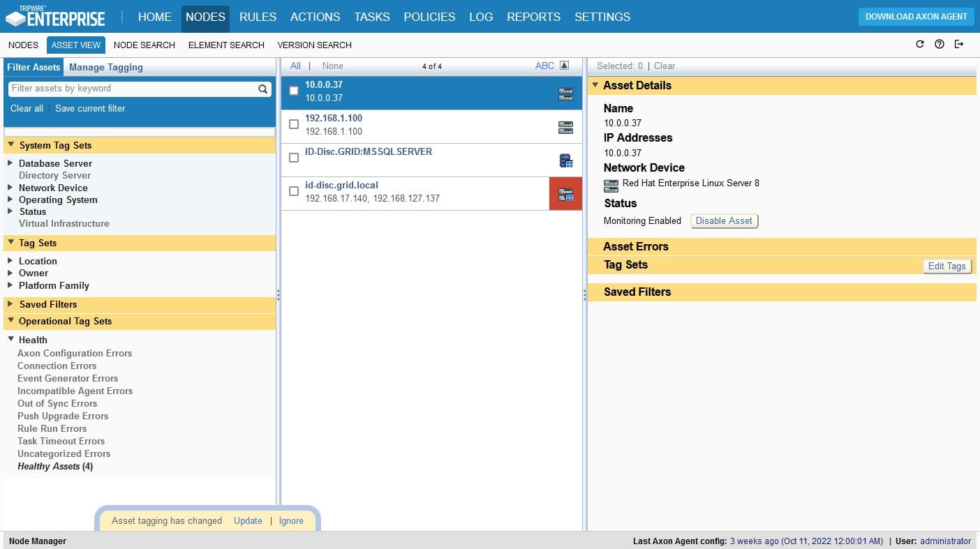
Task: Switch to the NODE SEARCH tab
Action: (144, 45)
